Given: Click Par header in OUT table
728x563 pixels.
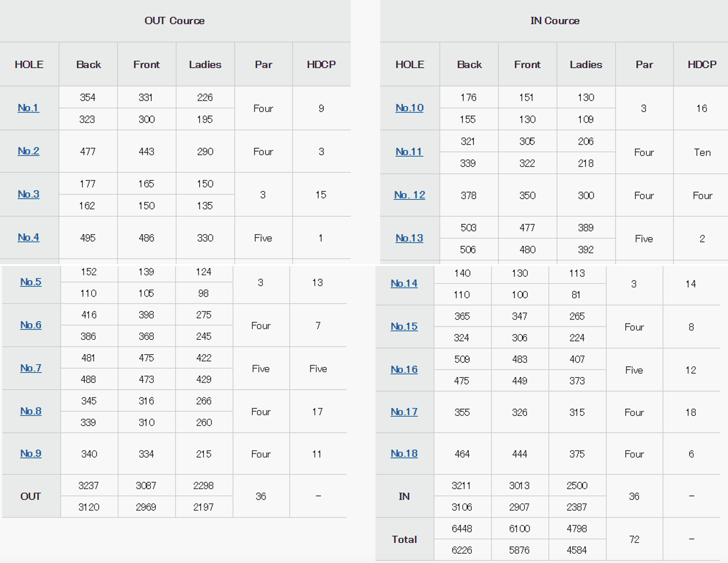Looking at the screenshot, I should [263, 65].
